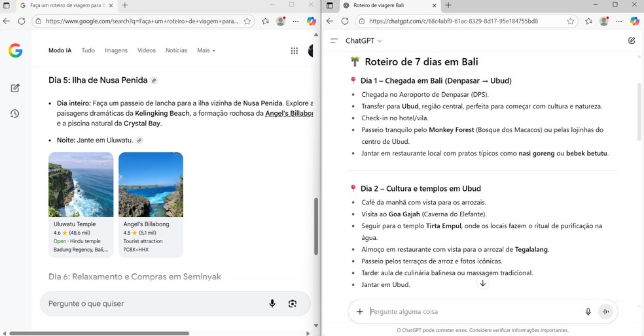Open the Google apps grid icon
This screenshot has height=336, width=644.
[295, 50]
